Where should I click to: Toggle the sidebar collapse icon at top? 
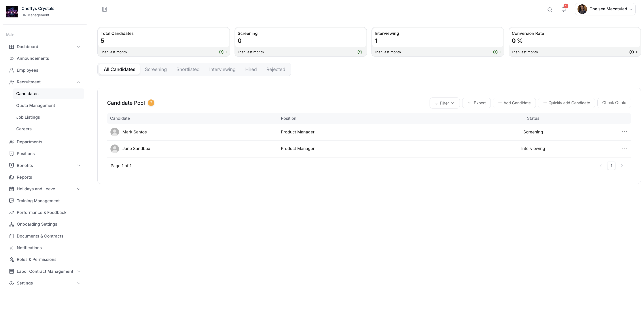point(104,9)
